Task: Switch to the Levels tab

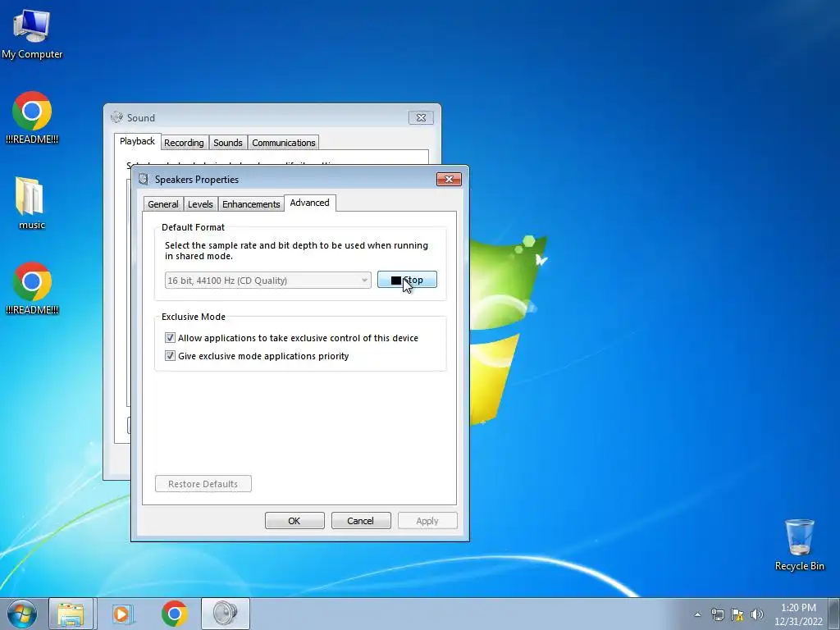Action: pyautogui.click(x=200, y=204)
